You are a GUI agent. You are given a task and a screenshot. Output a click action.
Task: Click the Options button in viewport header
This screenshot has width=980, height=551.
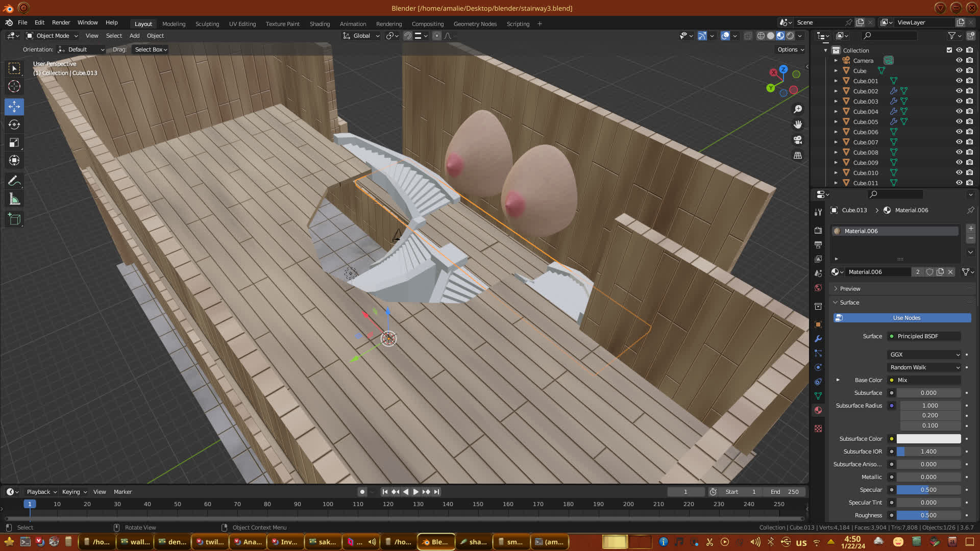790,49
